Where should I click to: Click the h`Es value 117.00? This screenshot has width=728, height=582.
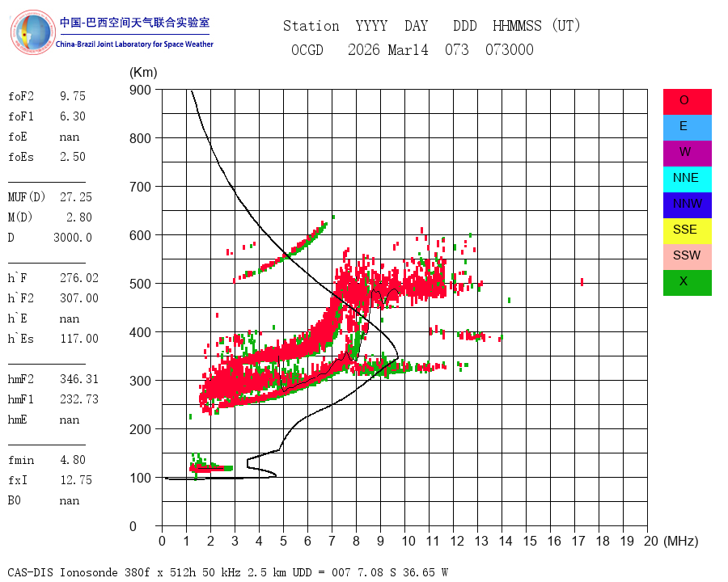click(79, 339)
